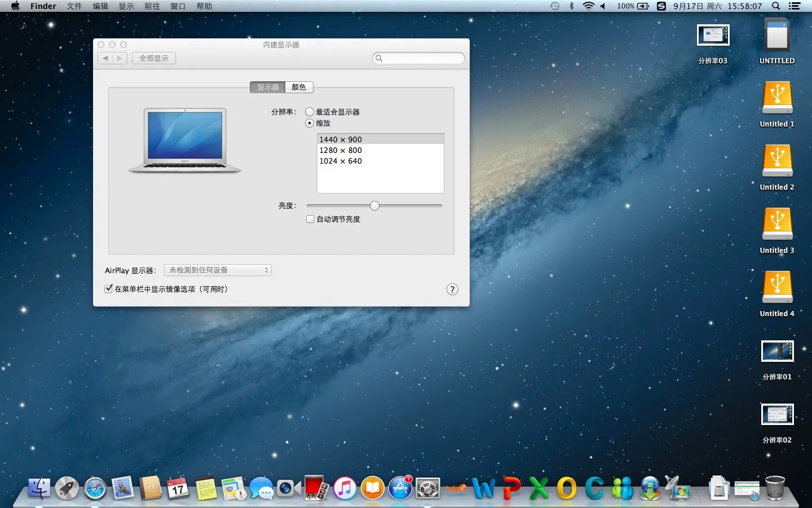Enable the 自动调节亮度 checkbox

[310, 220]
